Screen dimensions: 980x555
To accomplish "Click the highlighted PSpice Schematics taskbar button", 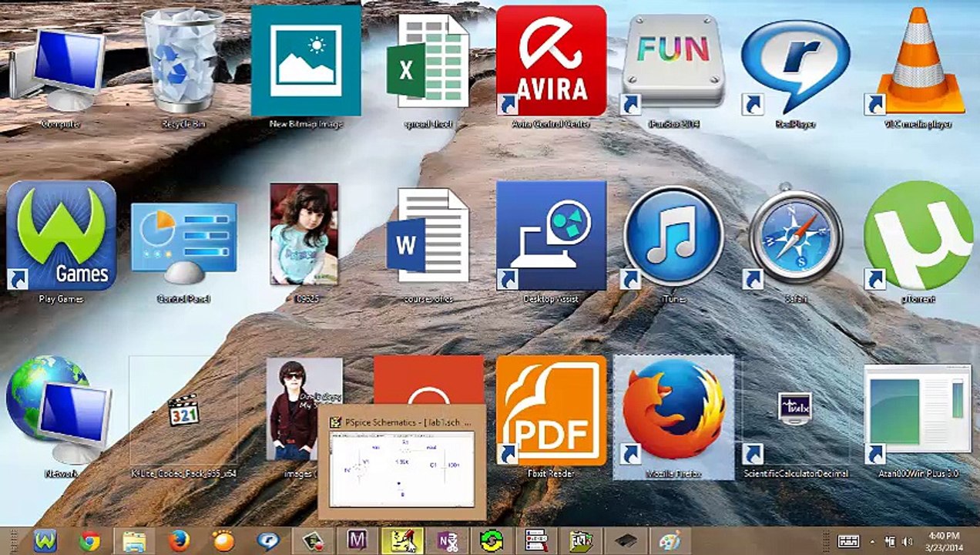I will (402, 541).
